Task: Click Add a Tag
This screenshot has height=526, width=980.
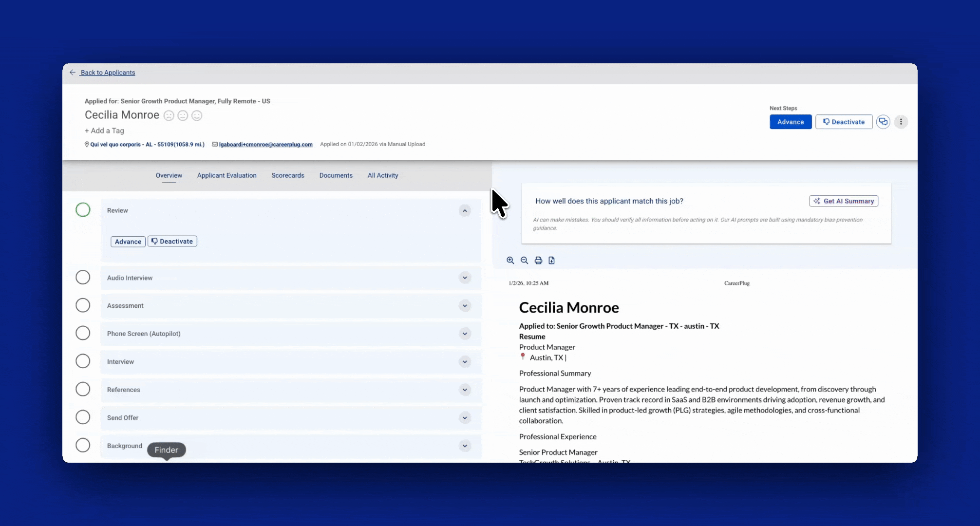Action: click(104, 131)
